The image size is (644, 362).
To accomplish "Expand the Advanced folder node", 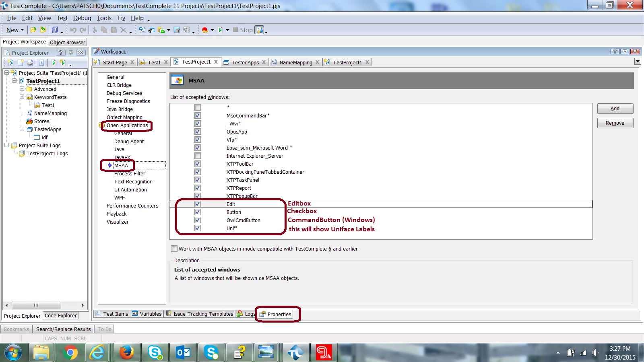I will pos(22,89).
